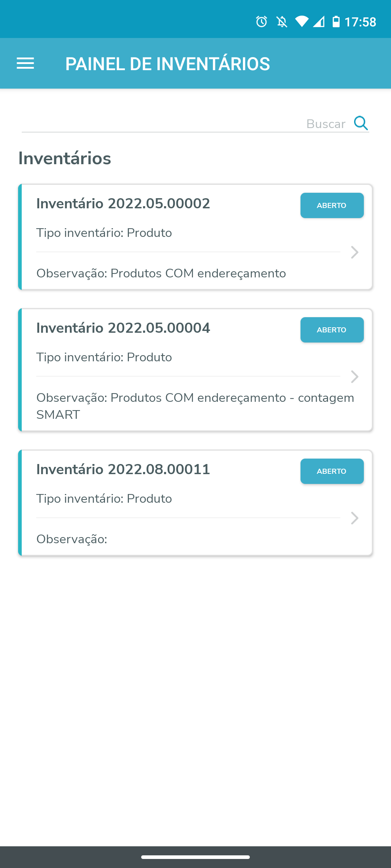Screen dimensions: 391x868
Task: Tap the Android home gesture bar
Action: tap(195, 857)
